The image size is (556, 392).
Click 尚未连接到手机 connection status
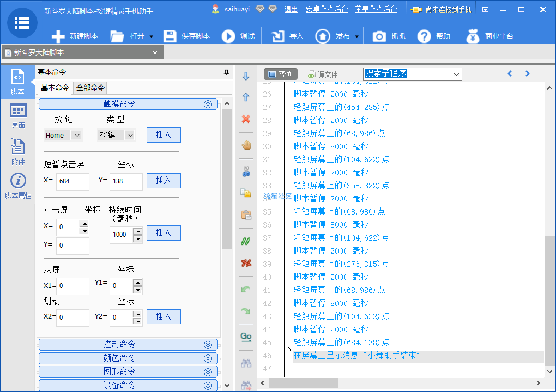coord(441,10)
